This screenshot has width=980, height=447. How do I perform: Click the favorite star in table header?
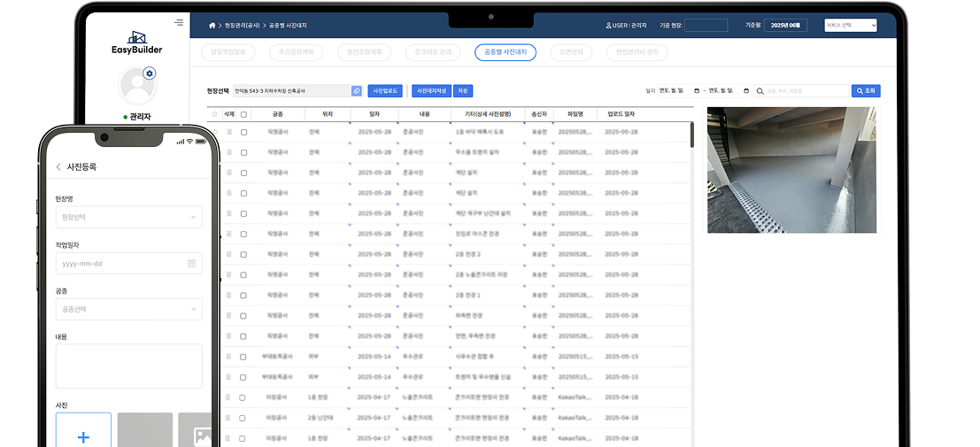click(x=214, y=114)
